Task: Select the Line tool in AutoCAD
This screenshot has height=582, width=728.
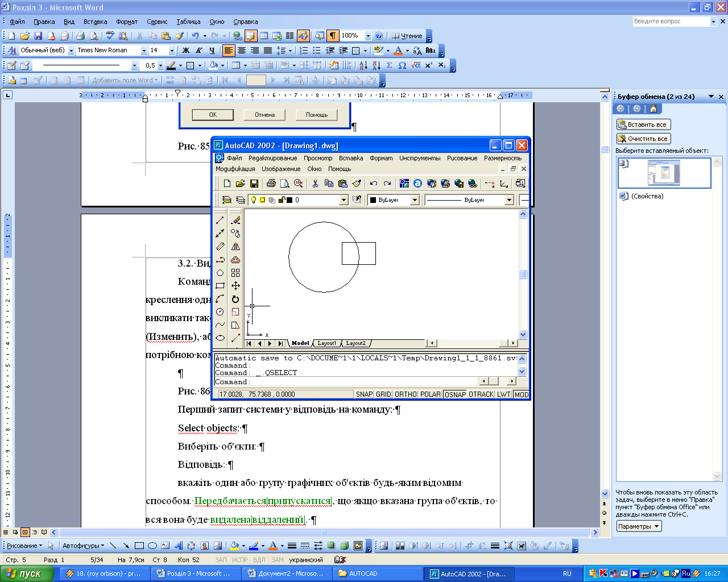Action: pos(220,220)
